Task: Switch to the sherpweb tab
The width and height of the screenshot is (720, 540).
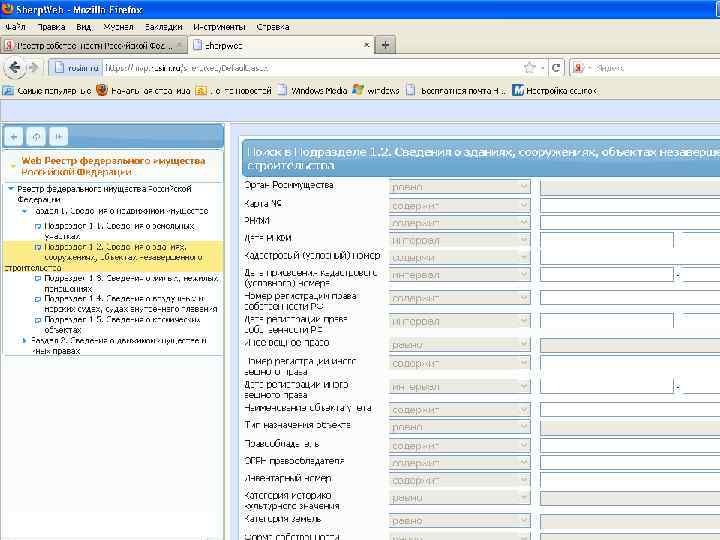Action: [281, 45]
